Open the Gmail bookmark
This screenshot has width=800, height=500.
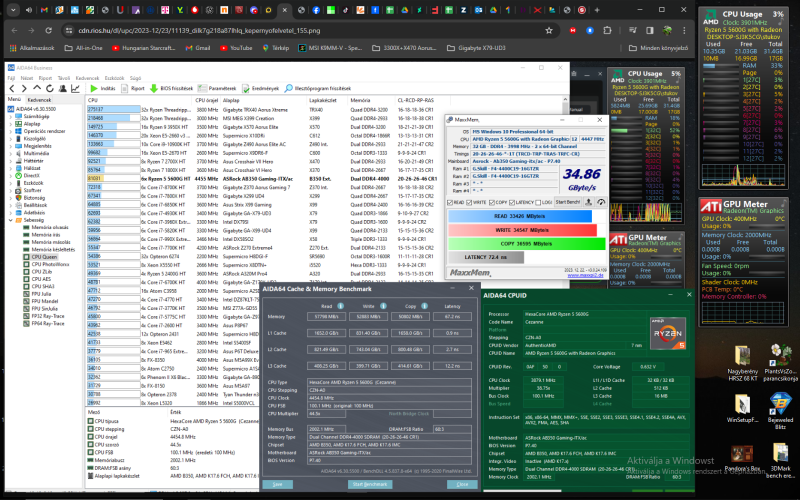[x=197, y=48]
